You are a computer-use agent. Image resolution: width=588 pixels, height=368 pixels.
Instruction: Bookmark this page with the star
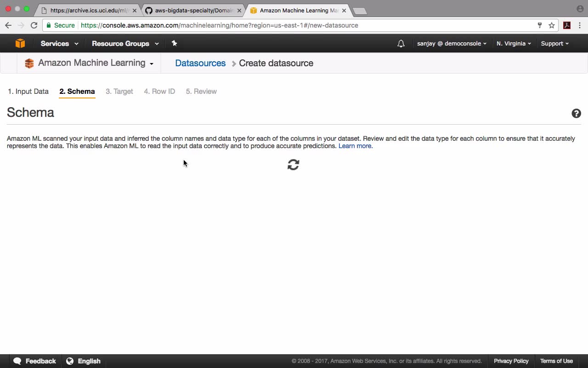coord(552,25)
